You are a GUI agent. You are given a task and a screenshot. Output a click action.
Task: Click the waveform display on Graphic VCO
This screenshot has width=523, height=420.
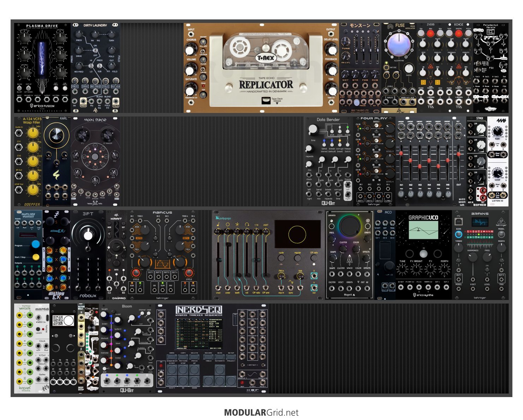[x=423, y=230]
